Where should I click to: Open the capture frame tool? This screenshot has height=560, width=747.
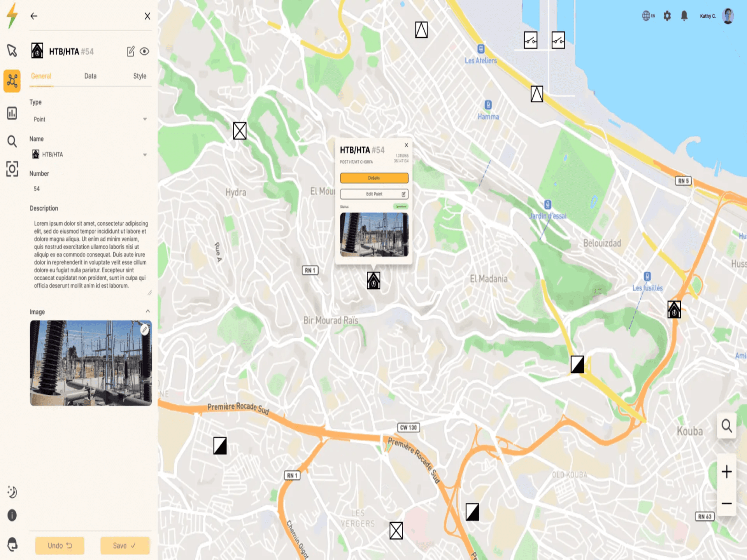(x=12, y=169)
